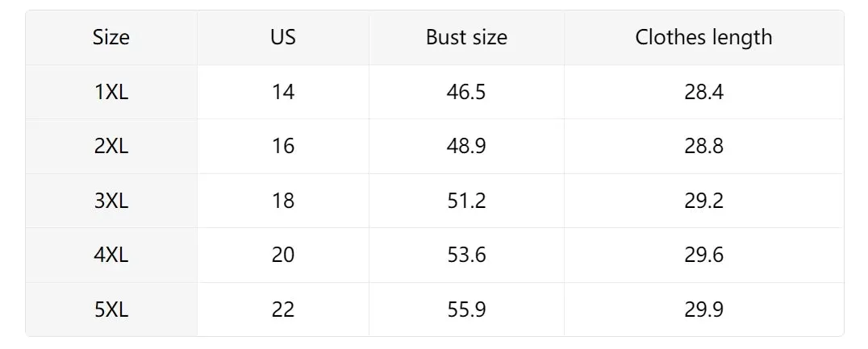Click the 46.5 bust size cell
868x349 pixels.
pyautogui.click(x=466, y=92)
